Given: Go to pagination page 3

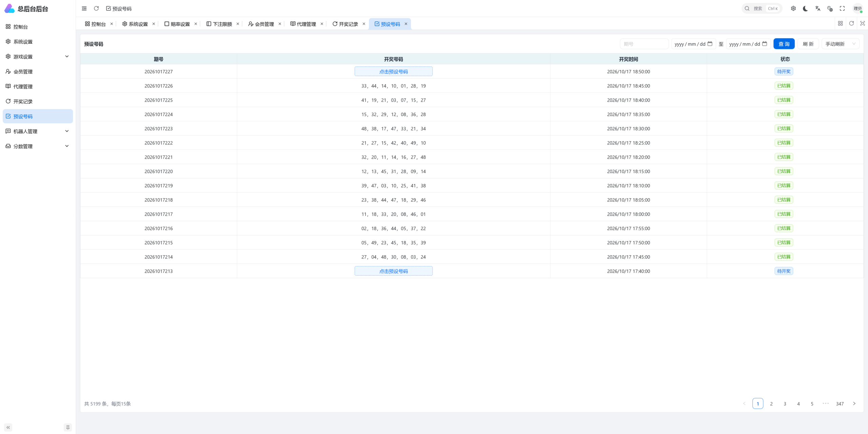Looking at the screenshot, I should pos(785,403).
